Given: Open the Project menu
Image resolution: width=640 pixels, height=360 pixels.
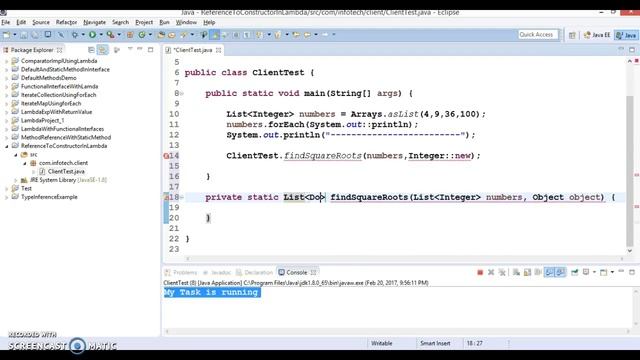Looking at the screenshot, I should [x=144, y=22].
